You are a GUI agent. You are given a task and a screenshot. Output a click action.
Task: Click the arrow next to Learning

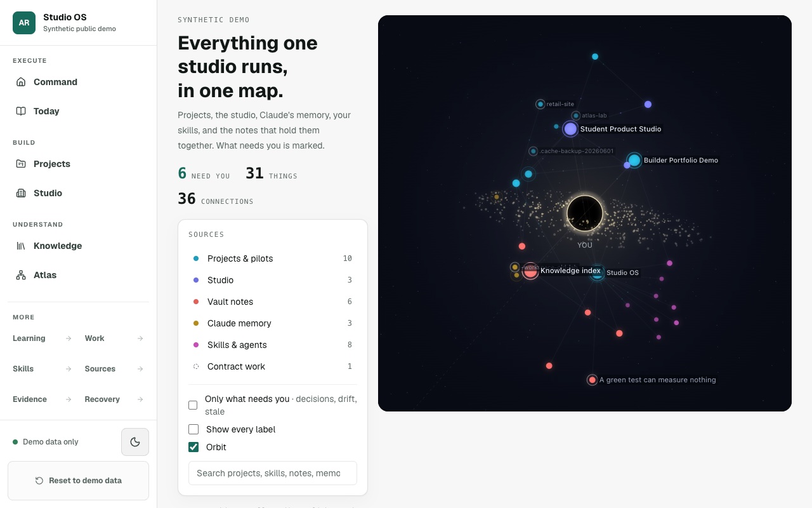69,338
